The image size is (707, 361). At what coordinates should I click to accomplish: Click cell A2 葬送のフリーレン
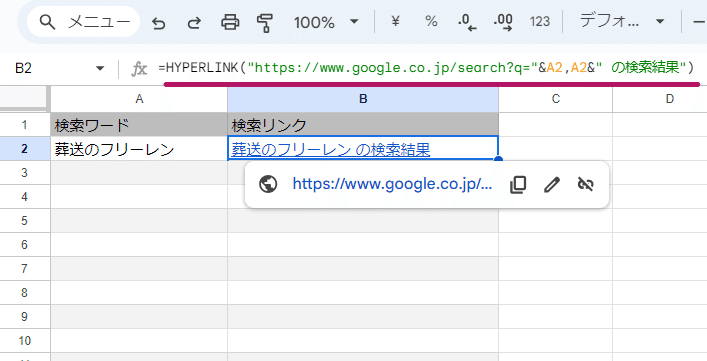coord(139,148)
